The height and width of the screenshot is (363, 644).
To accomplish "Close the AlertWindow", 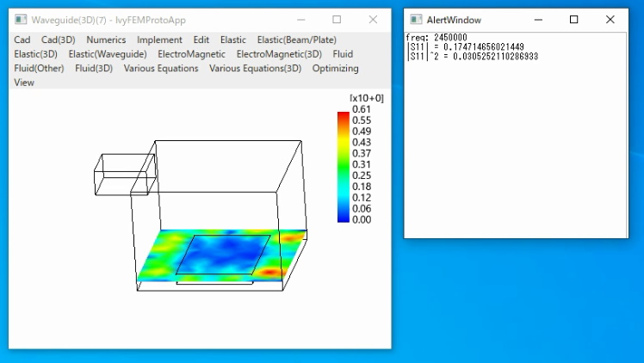I will (x=610, y=20).
